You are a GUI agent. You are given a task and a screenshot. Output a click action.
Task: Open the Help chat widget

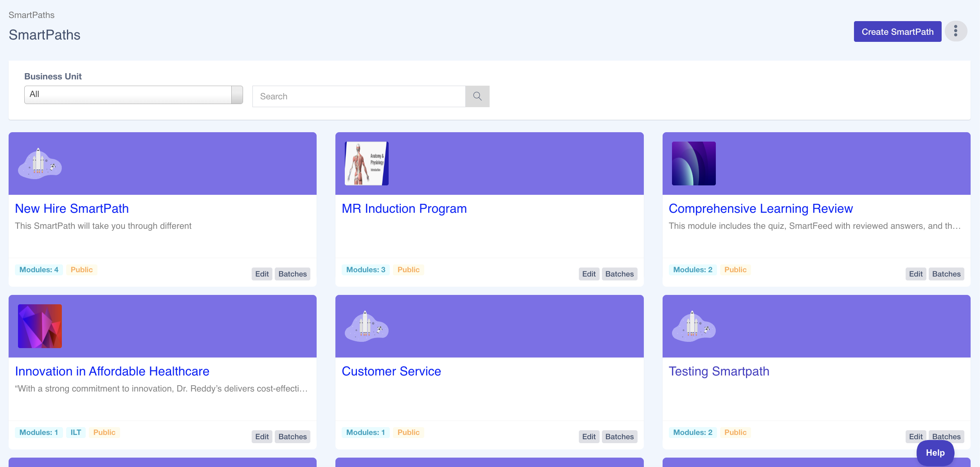click(935, 453)
